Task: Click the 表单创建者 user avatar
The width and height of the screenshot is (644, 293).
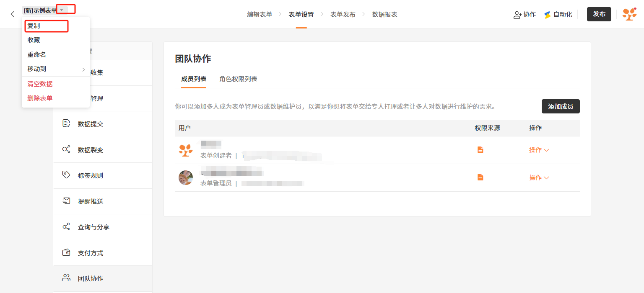Action: [186, 150]
